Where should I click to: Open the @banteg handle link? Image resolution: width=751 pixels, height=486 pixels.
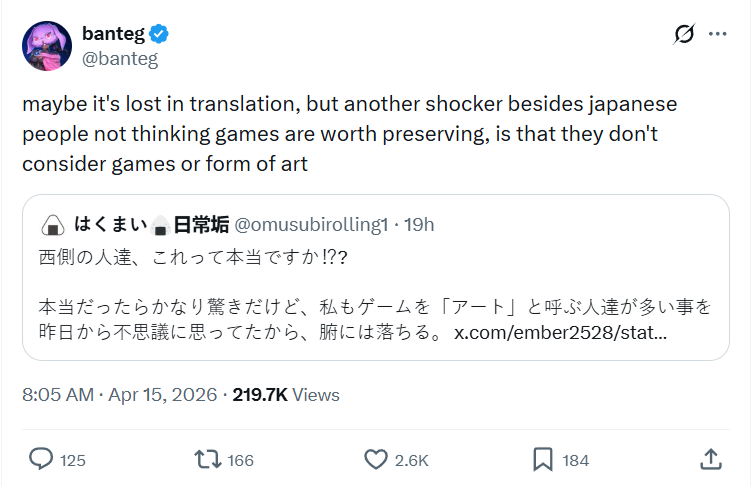point(120,58)
